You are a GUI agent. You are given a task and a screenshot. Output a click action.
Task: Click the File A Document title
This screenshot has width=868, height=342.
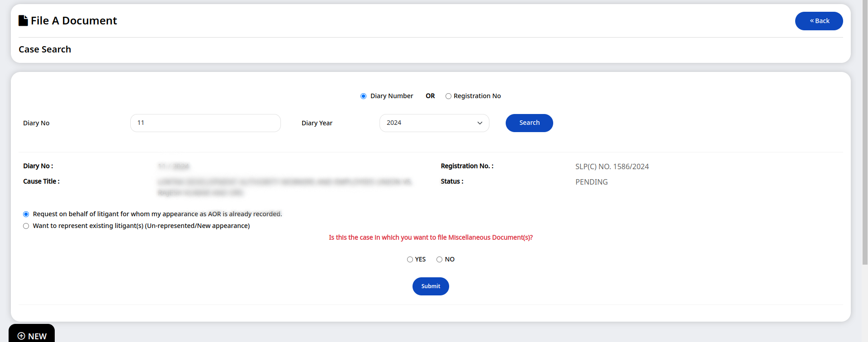pyautogui.click(x=74, y=20)
